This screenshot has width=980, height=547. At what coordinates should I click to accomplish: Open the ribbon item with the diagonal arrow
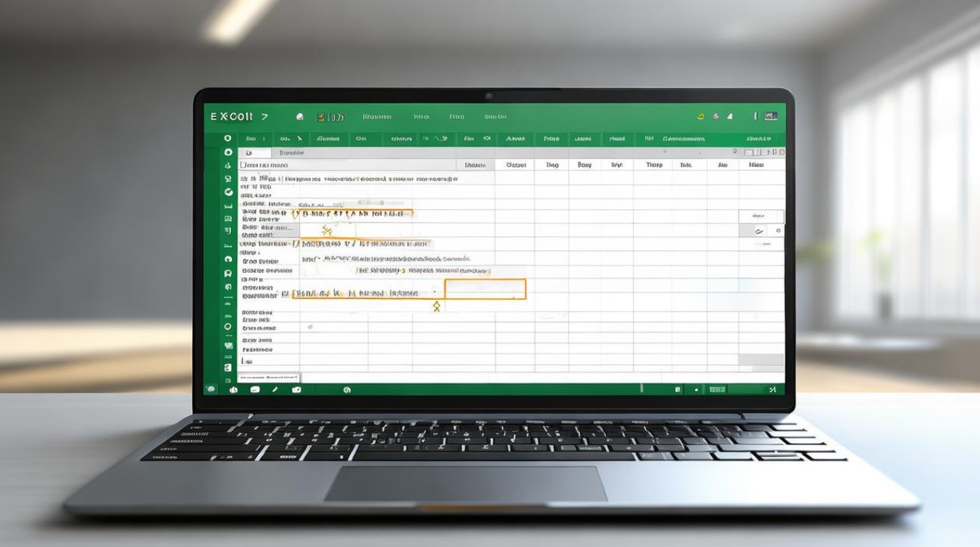click(298, 138)
